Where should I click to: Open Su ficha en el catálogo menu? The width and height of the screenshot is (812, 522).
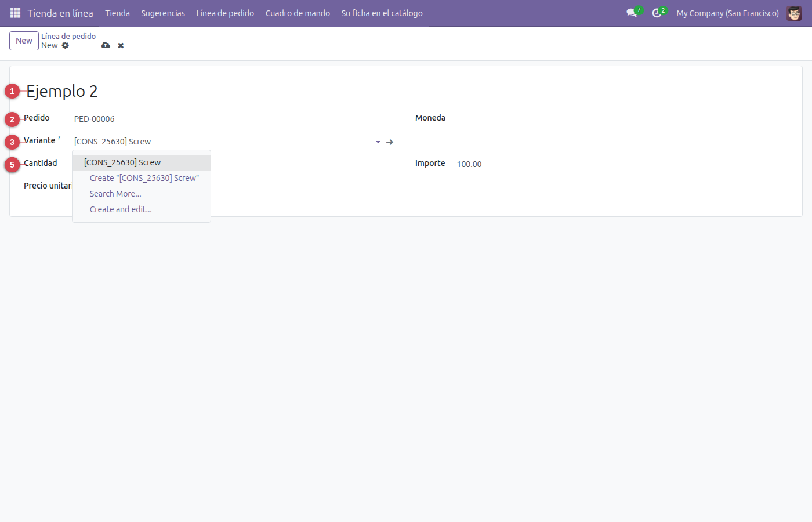[x=382, y=13]
